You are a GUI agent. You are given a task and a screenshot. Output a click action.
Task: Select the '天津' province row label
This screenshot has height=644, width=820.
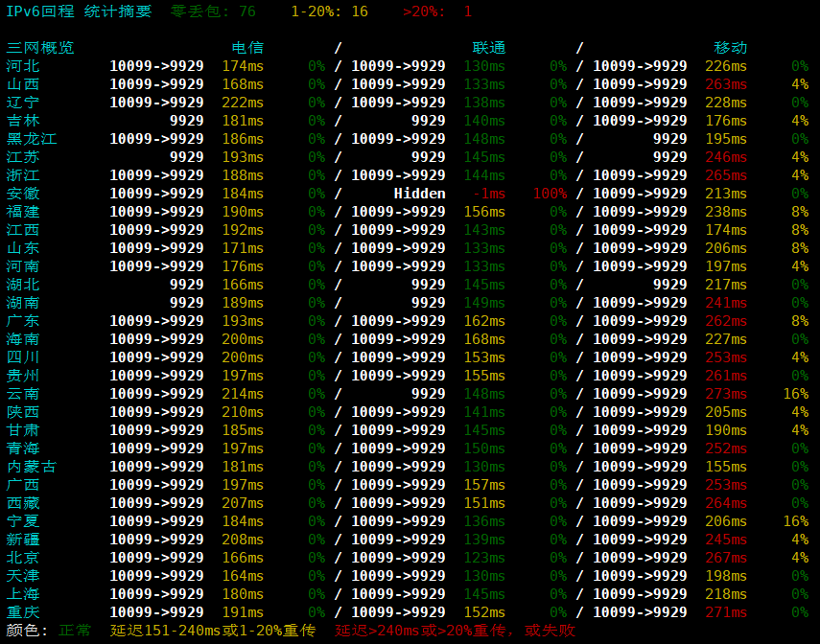pos(23,576)
